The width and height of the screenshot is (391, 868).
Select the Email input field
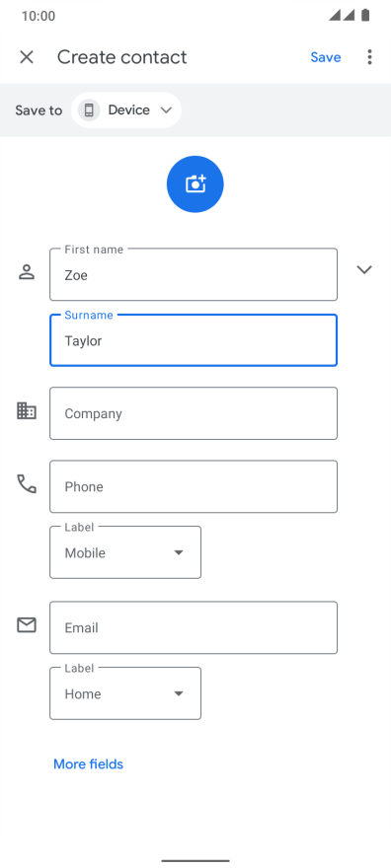[x=194, y=627]
